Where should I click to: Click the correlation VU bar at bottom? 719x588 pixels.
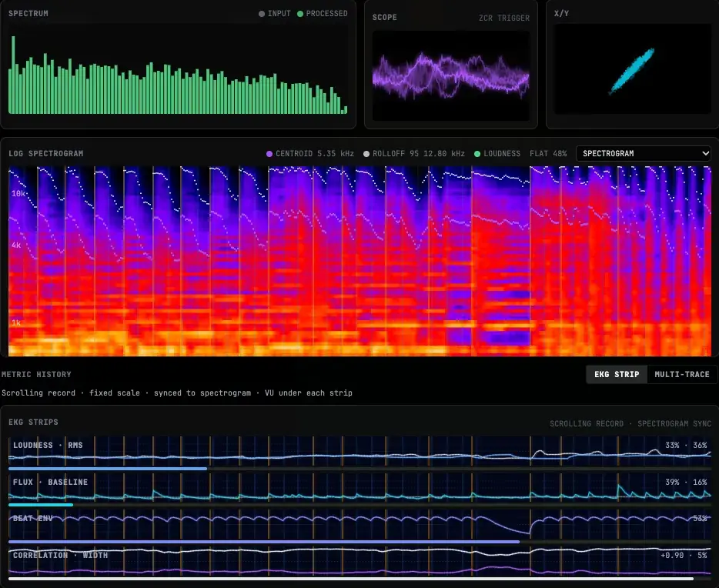[x=360, y=579]
